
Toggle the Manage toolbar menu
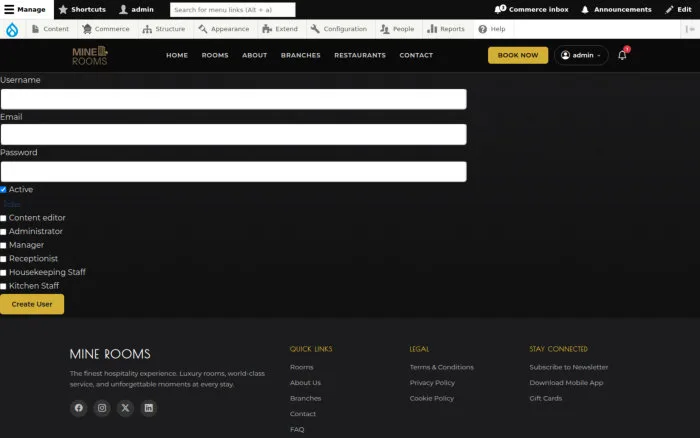click(x=27, y=9)
